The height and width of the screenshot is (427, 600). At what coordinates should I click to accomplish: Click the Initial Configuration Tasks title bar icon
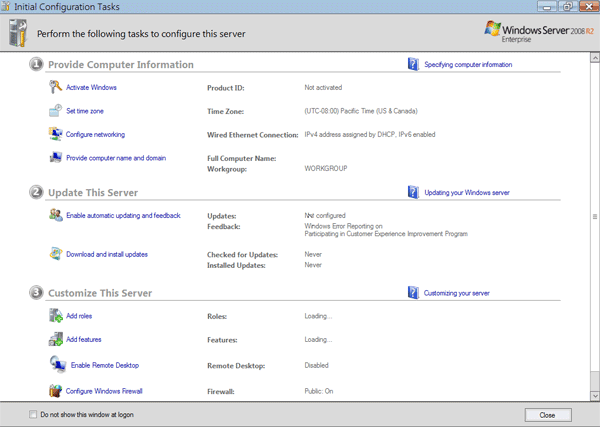point(5,6)
